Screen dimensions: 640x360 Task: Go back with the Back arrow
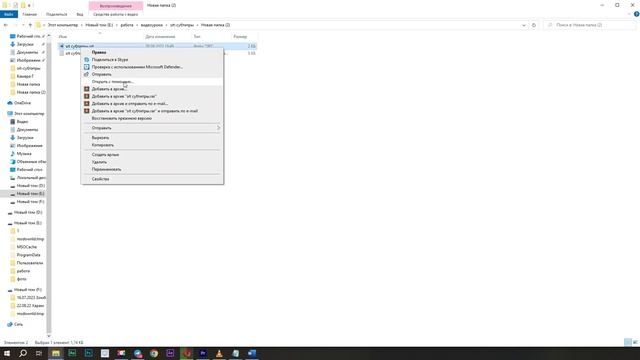click(x=6, y=25)
